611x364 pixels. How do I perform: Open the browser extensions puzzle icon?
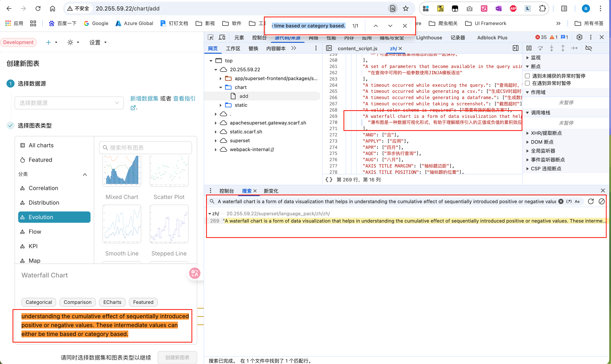point(542,9)
